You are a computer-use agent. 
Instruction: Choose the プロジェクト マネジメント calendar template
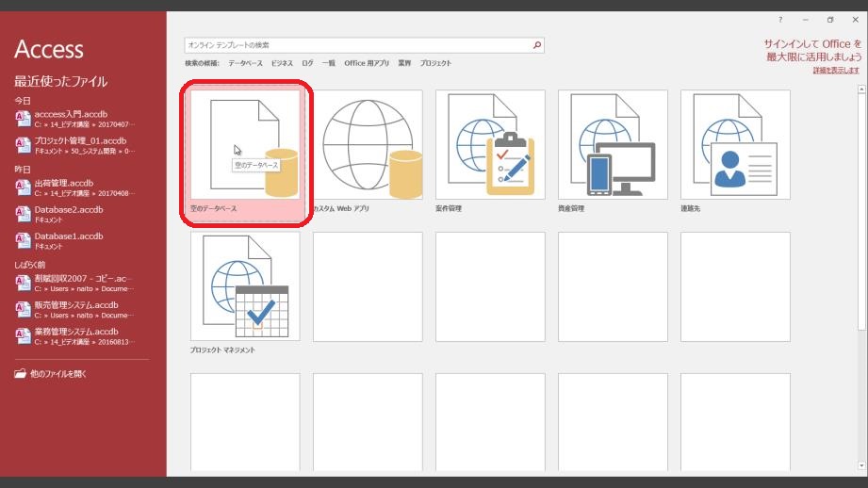point(245,293)
